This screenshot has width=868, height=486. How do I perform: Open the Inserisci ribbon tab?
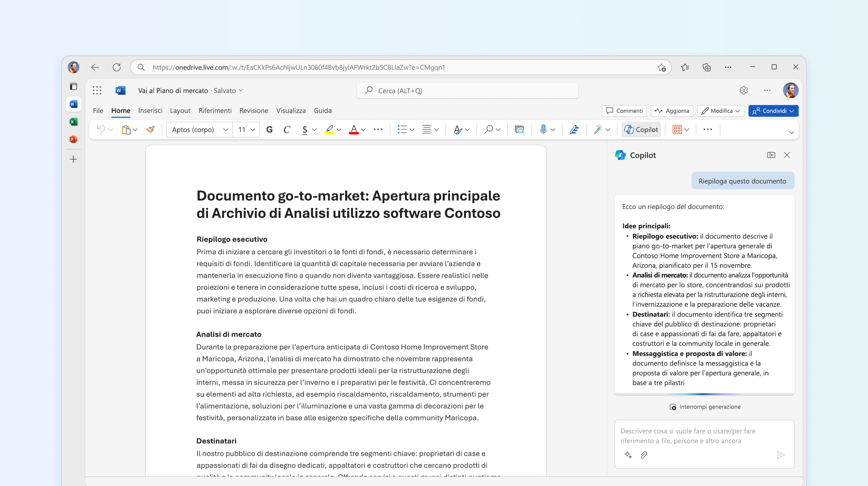coord(150,110)
